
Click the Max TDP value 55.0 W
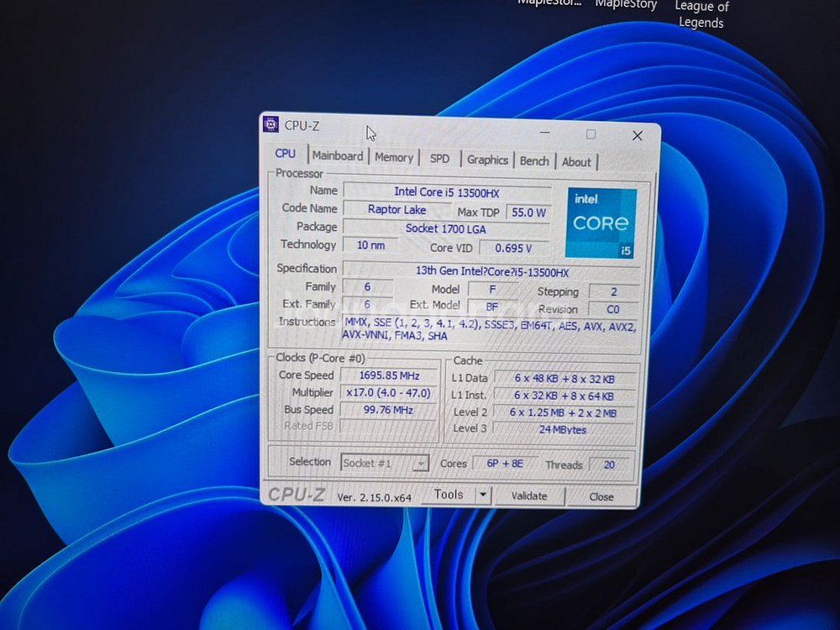pyautogui.click(x=528, y=213)
